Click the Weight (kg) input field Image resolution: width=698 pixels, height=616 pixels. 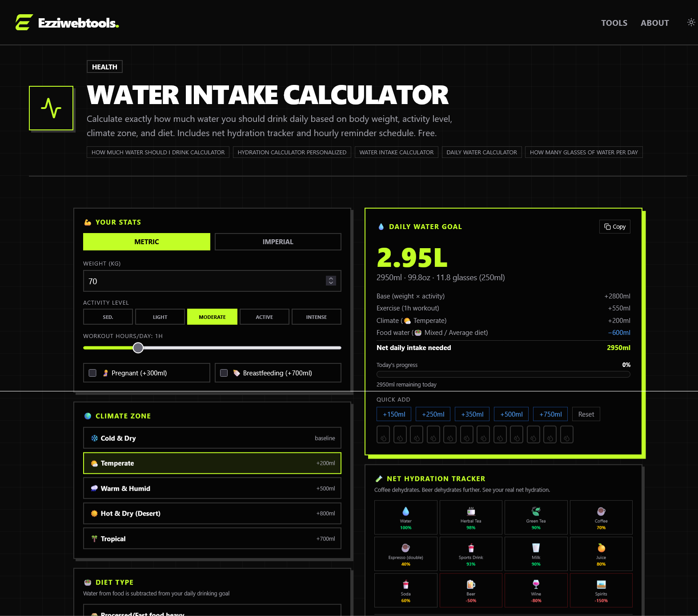[x=212, y=281]
